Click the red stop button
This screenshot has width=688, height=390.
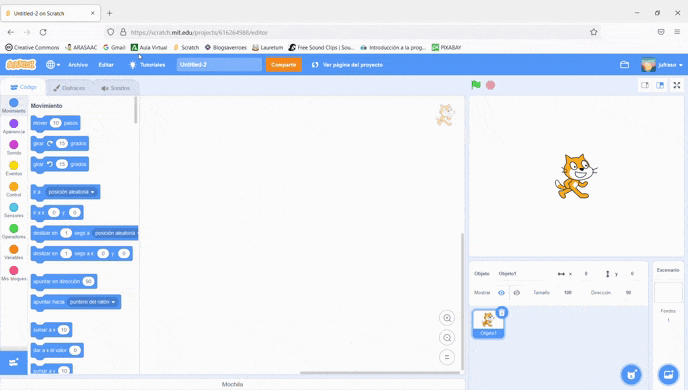491,85
